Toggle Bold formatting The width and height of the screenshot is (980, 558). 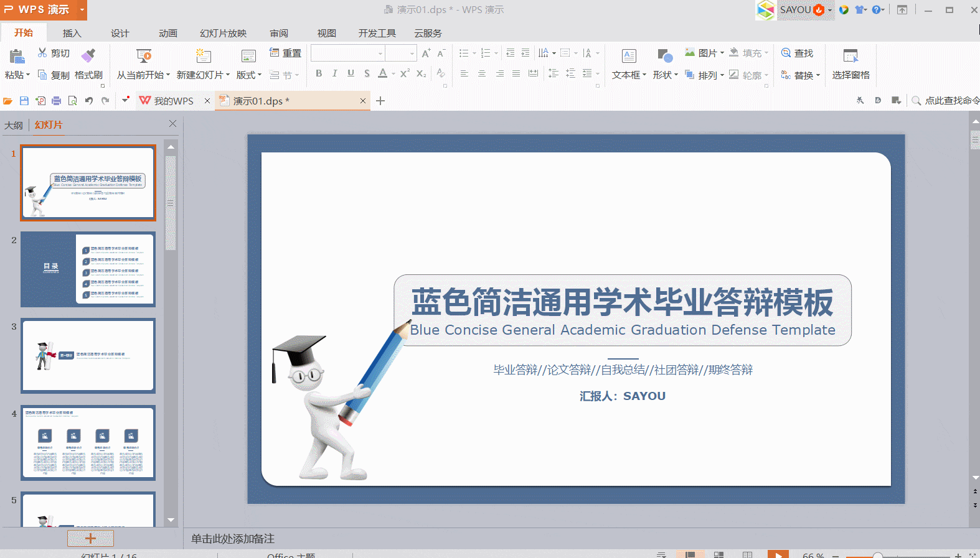pyautogui.click(x=319, y=73)
